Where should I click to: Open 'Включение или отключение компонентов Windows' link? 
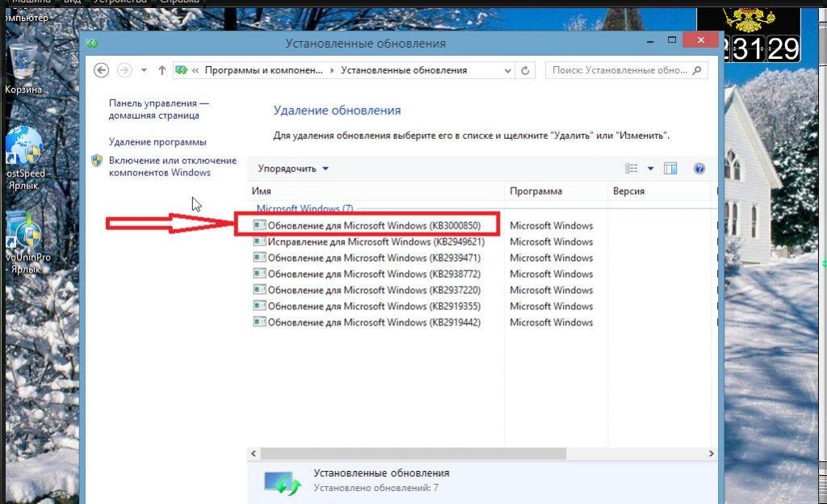[x=173, y=166]
